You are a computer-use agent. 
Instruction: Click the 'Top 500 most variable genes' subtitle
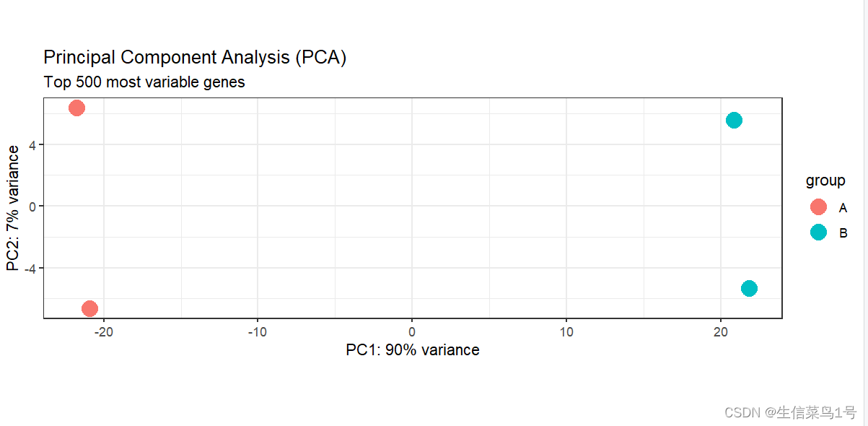coord(144,82)
